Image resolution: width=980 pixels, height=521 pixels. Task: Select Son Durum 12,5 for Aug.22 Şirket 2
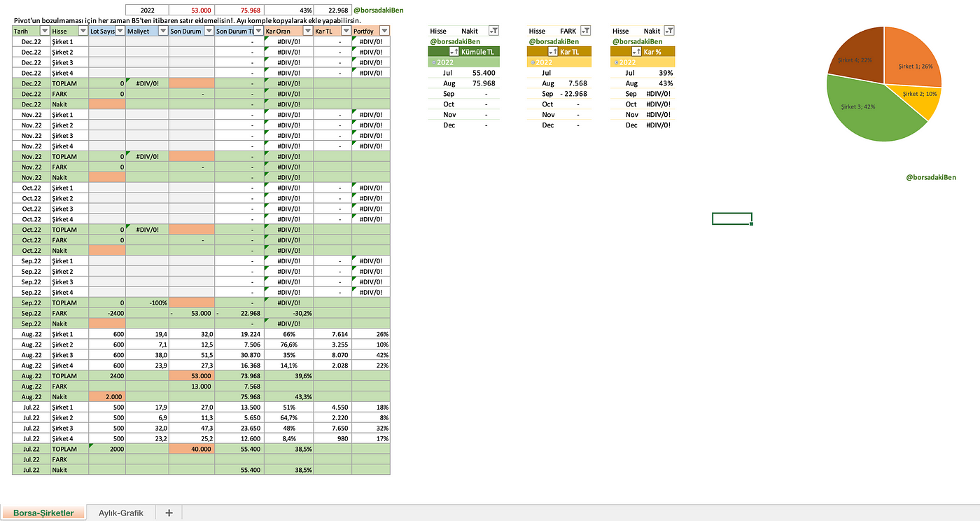pos(191,345)
